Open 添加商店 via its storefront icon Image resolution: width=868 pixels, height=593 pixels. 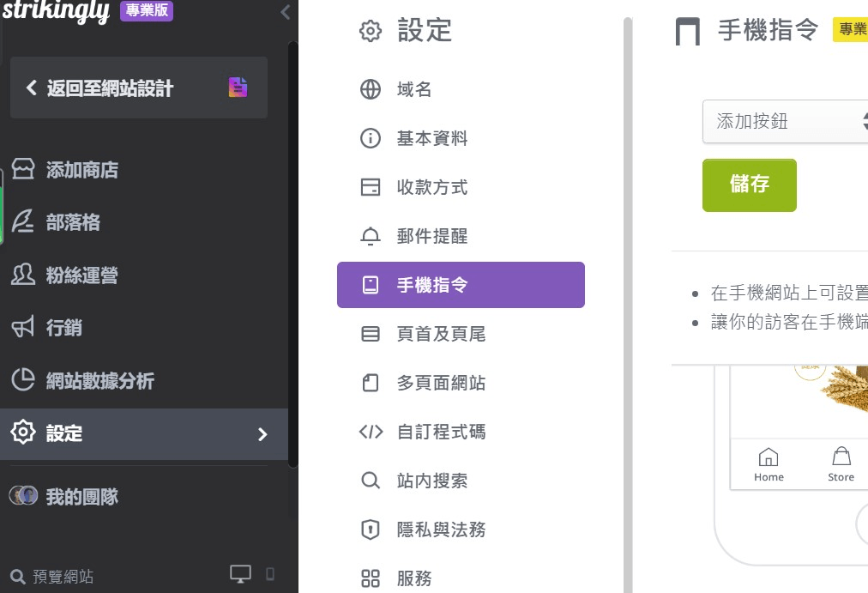coord(23,169)
